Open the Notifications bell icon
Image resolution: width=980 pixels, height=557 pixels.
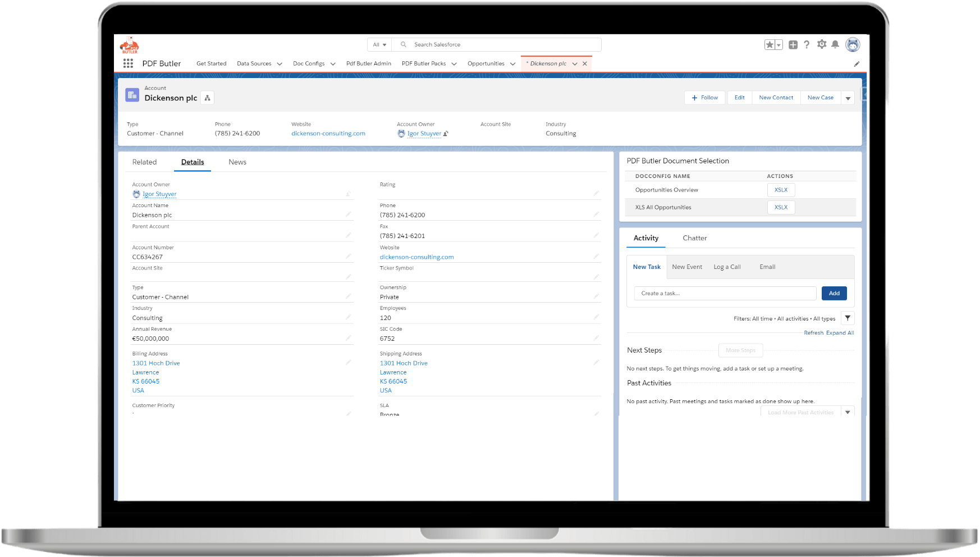coord(835,44)
